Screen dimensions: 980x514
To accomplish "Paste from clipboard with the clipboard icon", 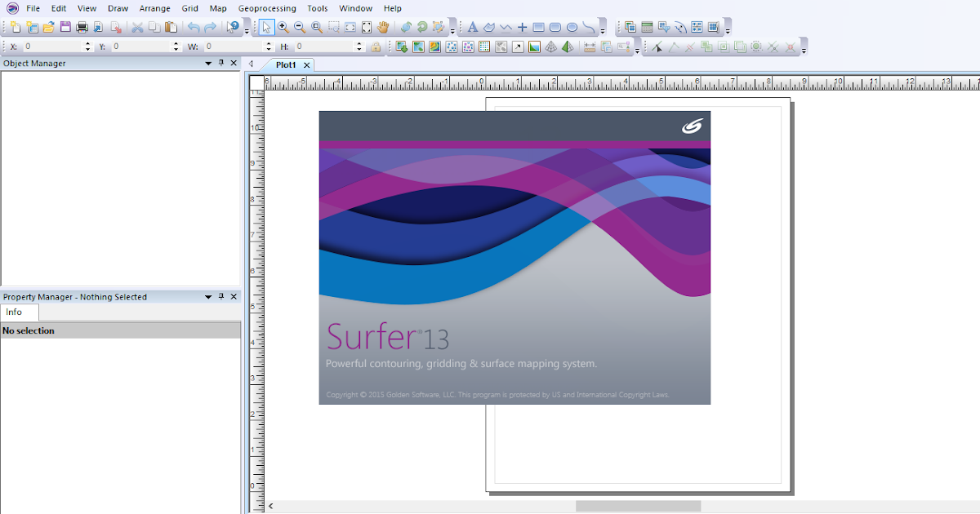I will 171,27.
